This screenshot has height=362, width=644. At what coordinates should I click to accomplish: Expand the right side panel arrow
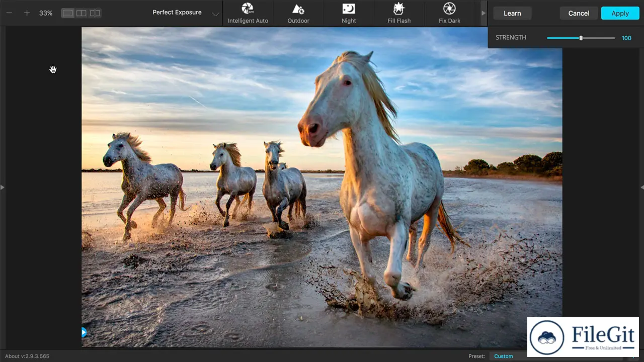(641, 187)
